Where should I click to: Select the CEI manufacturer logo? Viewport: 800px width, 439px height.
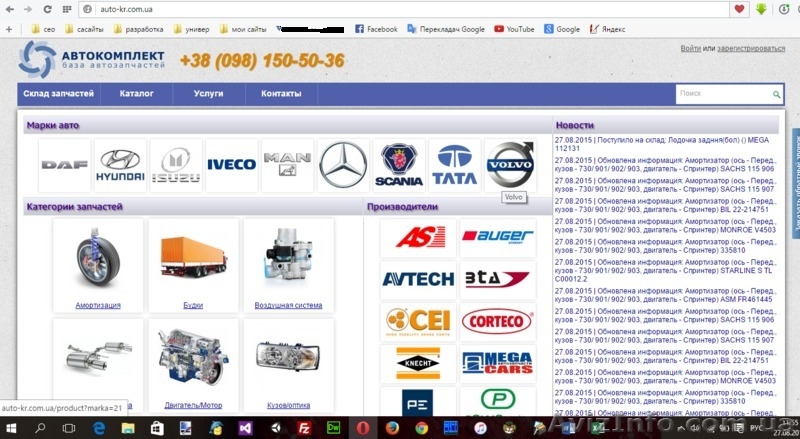pos(418,322)
